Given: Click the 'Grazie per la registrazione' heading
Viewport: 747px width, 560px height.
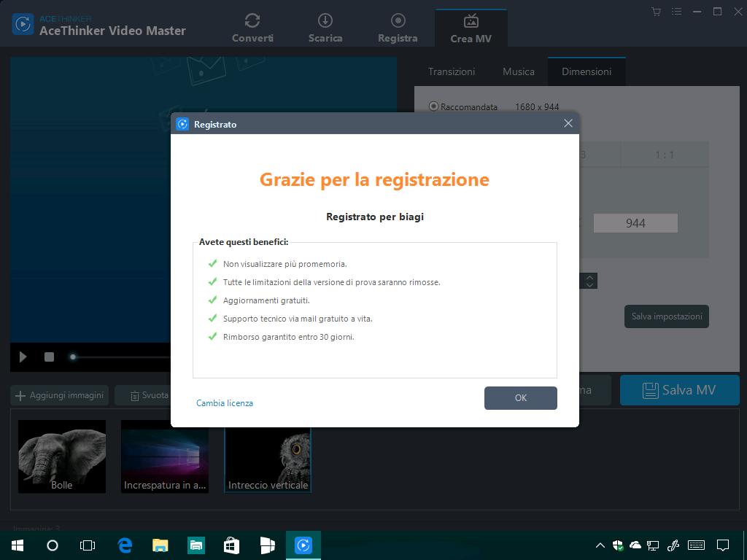Looking at the screenshot, I should pyautogui.click(x=374, y=179).
